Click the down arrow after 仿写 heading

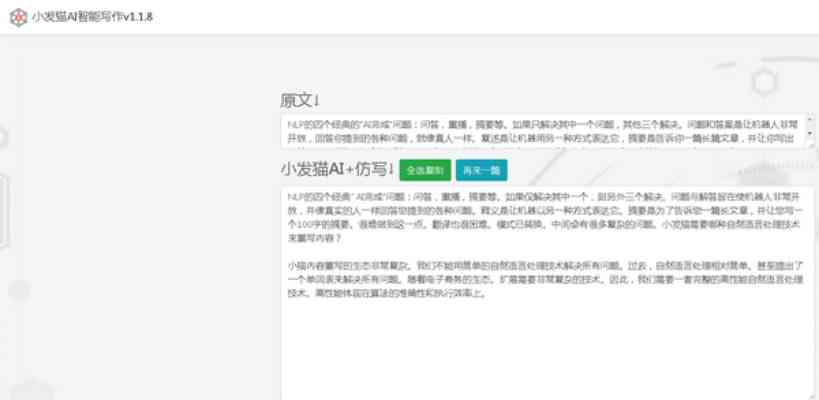point(391,168)
